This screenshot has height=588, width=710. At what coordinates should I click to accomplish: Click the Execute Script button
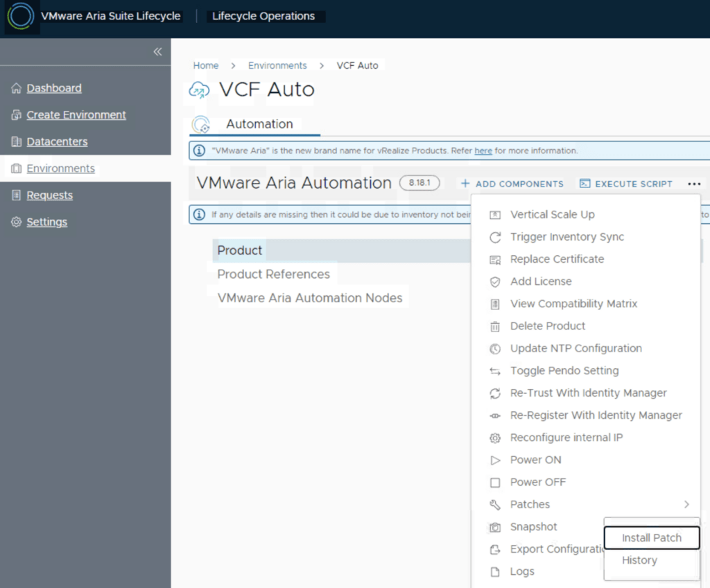[626, 184]
